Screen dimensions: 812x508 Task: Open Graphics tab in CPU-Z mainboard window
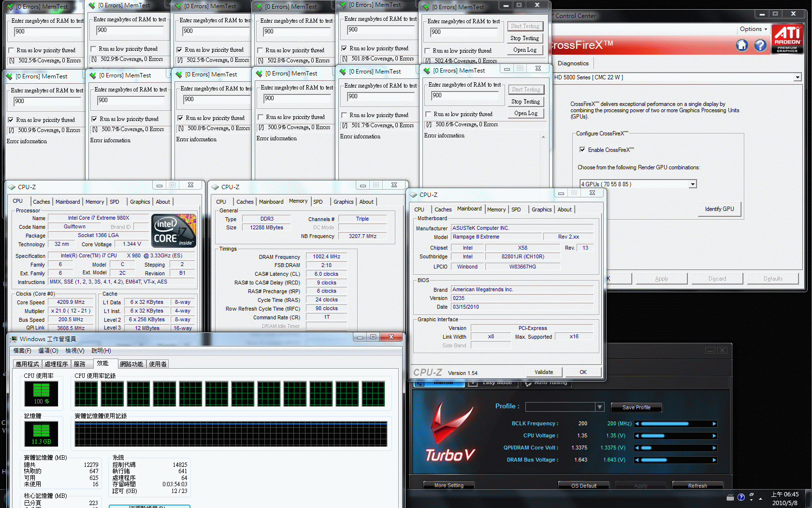tap(542, 209)
